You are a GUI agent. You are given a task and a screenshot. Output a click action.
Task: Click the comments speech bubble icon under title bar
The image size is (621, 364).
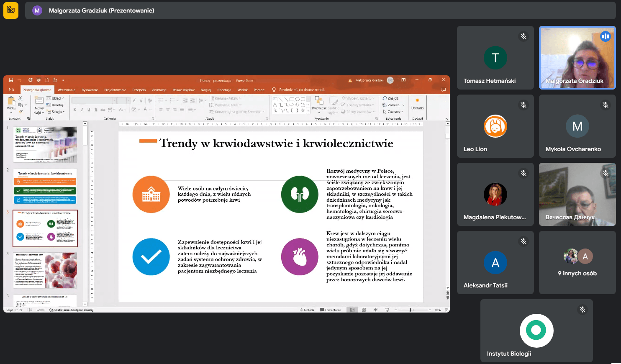click(x=444, y=90)
